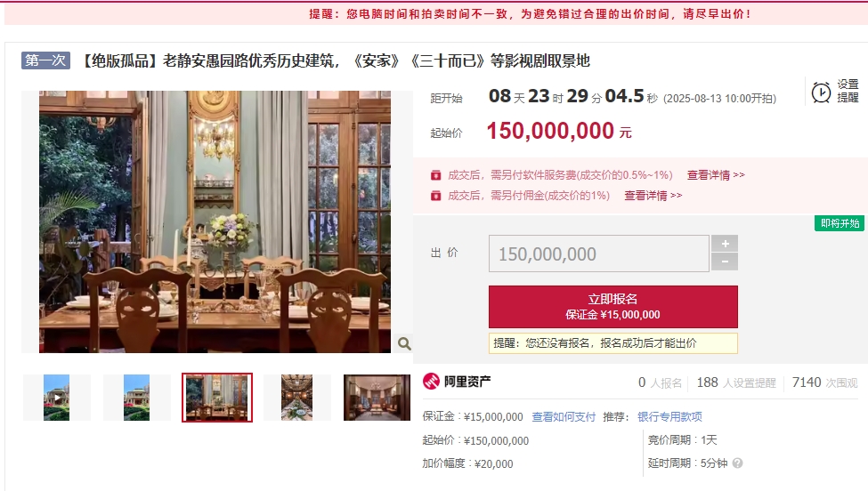
Task: Decrease bid with the minus button
Action: coord(725,262)
